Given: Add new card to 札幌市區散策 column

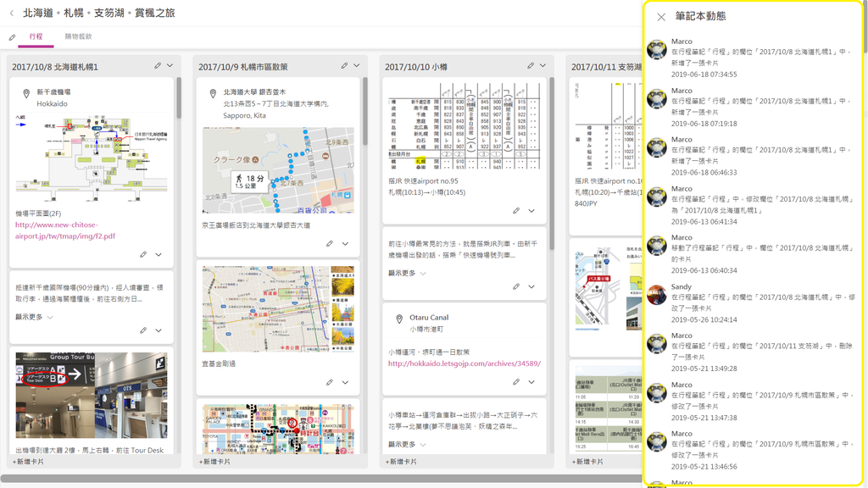Looking at the screenshot, I should pos(214,462).
